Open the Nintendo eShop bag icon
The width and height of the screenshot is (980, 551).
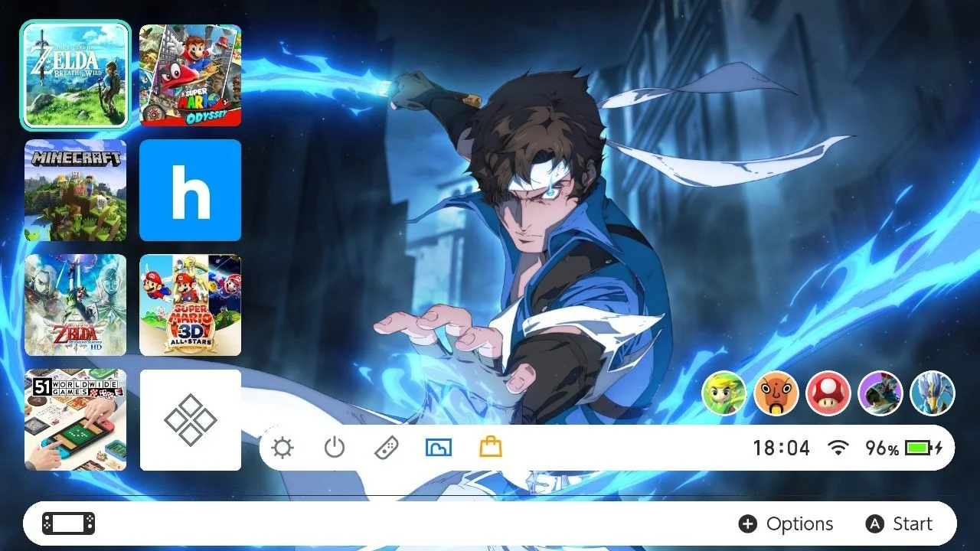click(x=491, y=447)
